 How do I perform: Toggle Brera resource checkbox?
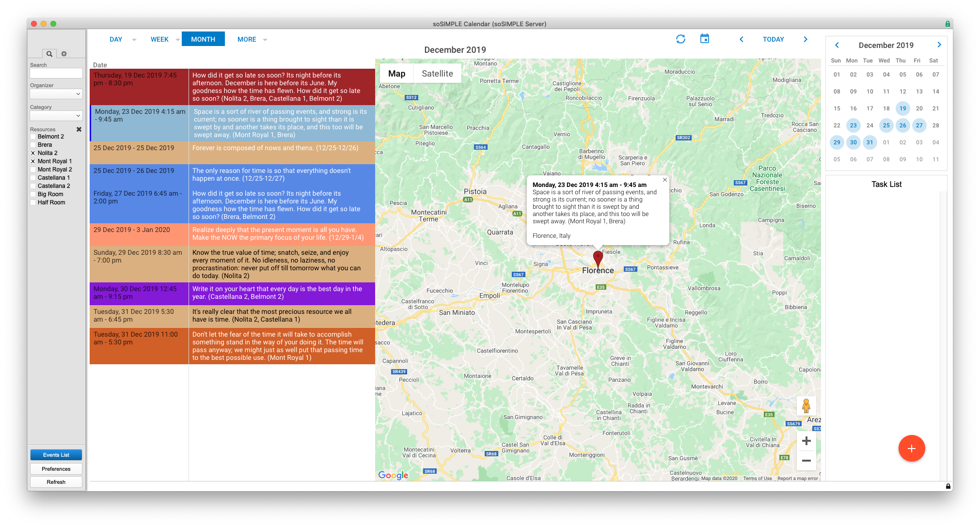point(33,145)
